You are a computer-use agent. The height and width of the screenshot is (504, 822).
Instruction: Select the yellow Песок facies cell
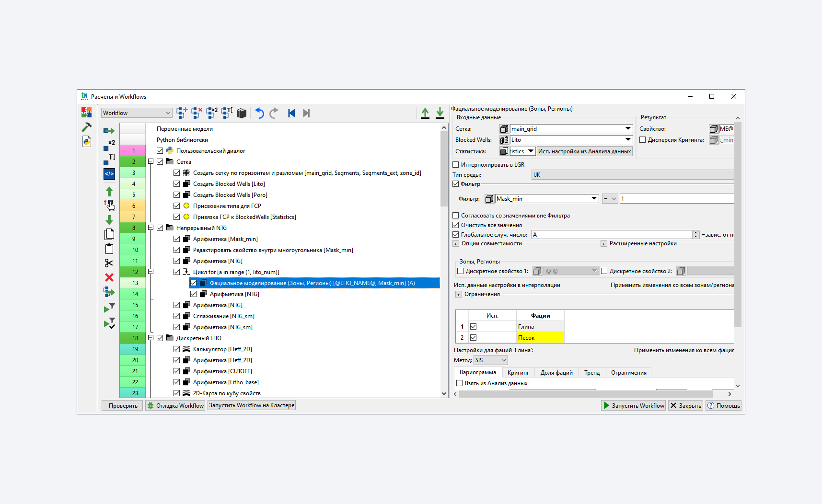540,338
